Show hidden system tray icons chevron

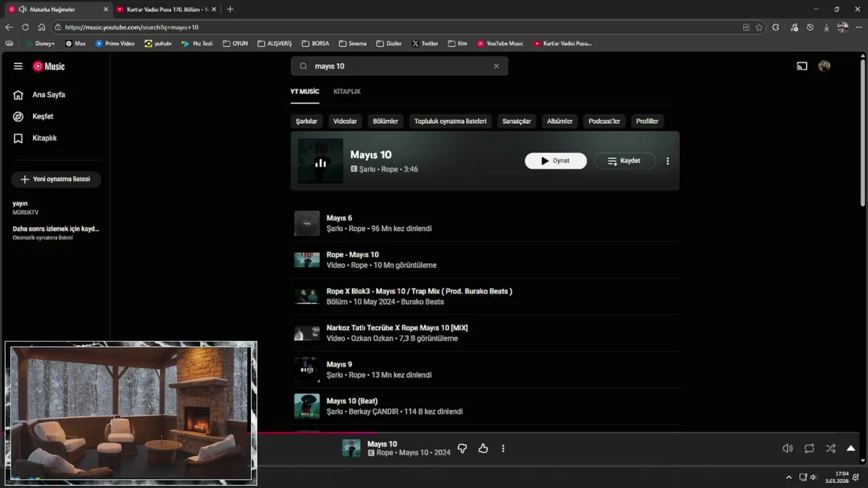click(x=788, y=477)
